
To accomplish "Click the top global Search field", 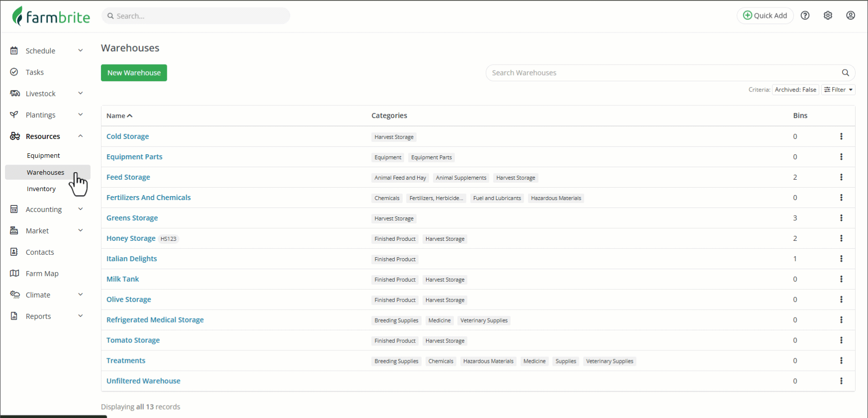I will coord(196,16).
